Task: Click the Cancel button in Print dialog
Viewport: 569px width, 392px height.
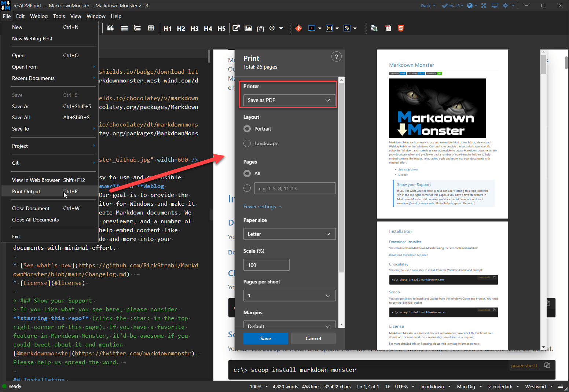Action: click(313, 338)
